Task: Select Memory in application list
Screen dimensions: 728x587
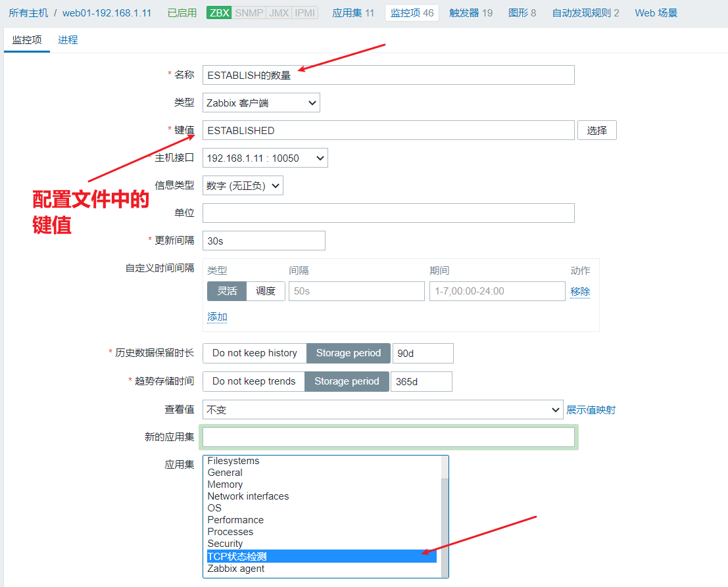Action: click(322, 484)
